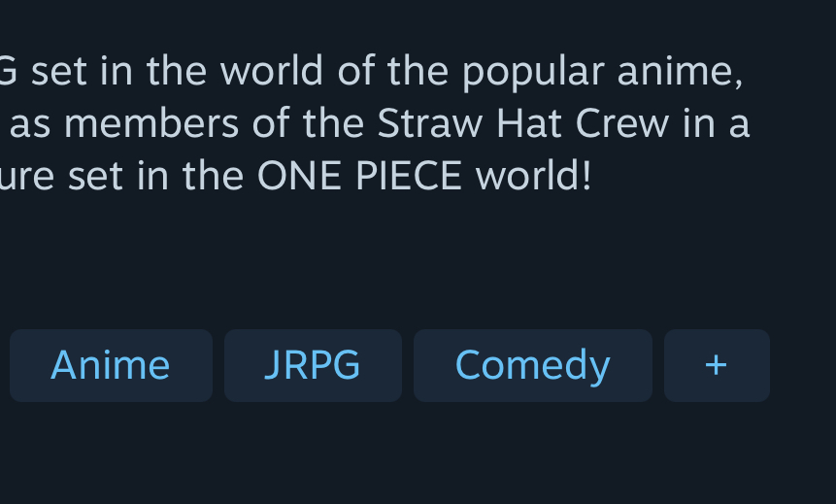836x504 pixels.
Task: Click the letter "G" starting the first line
Action: point(9,71)
